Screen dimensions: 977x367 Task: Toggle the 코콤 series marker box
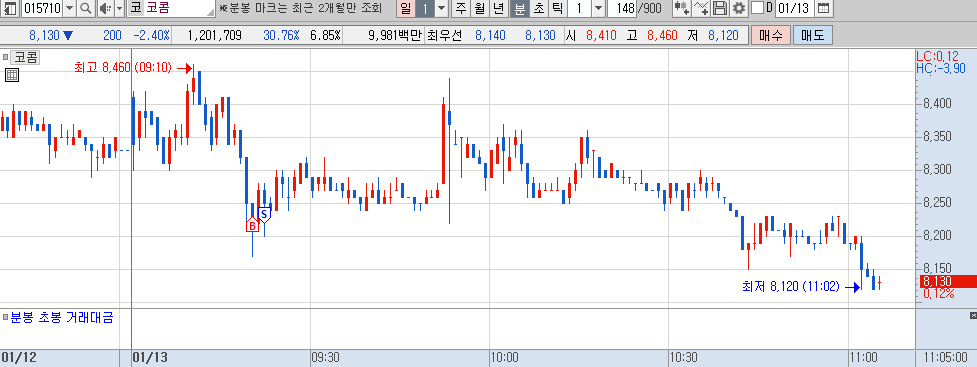click(6, 57)
